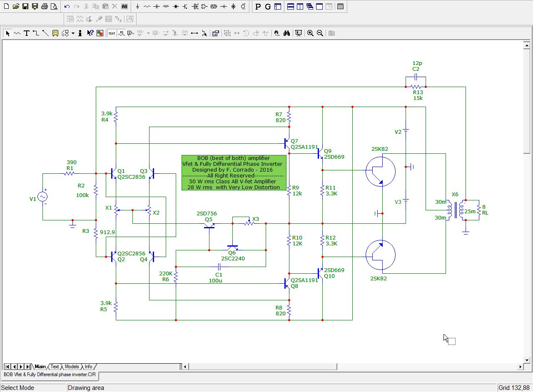Viewport: 533px width, 392px height.
Task: Select capacitor C2 12p label
Action: coord(417,66)
